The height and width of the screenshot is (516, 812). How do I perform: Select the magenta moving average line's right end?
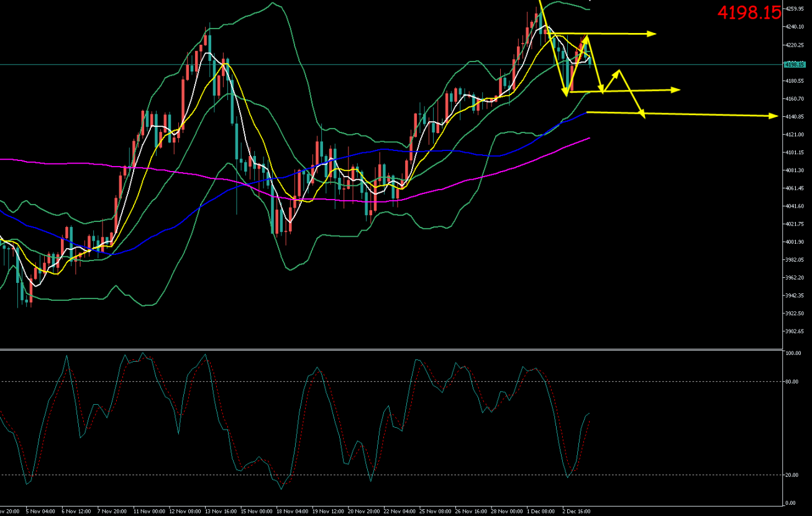[588, 139]
